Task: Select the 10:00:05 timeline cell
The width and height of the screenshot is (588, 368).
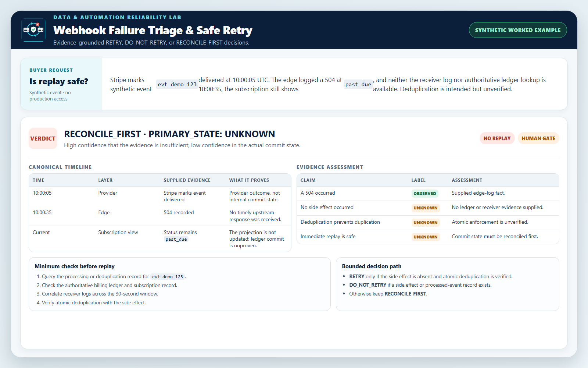Action: tap(42, 193)
